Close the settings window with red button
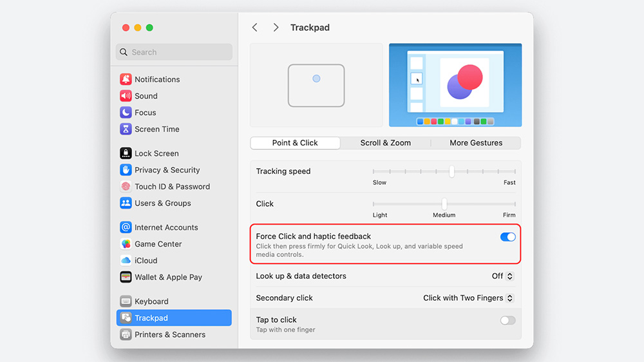This screenshot has width=644, height=362. coord(126,28)
